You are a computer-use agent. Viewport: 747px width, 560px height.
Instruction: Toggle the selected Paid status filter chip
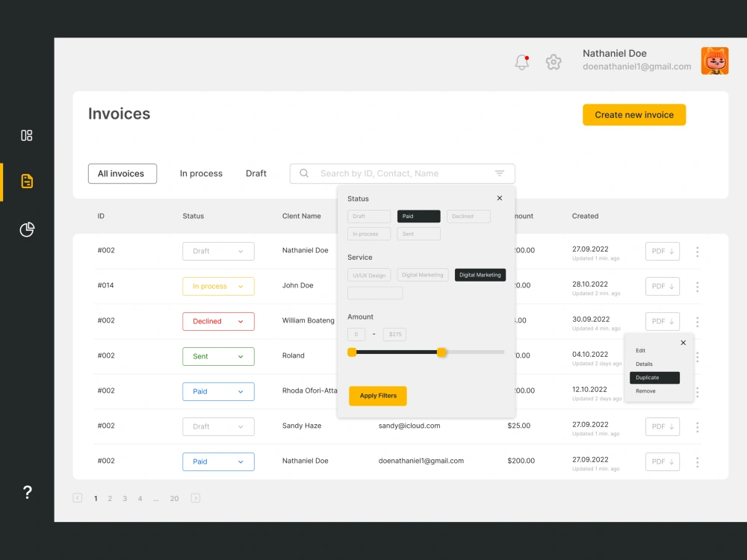pos(419,217)
